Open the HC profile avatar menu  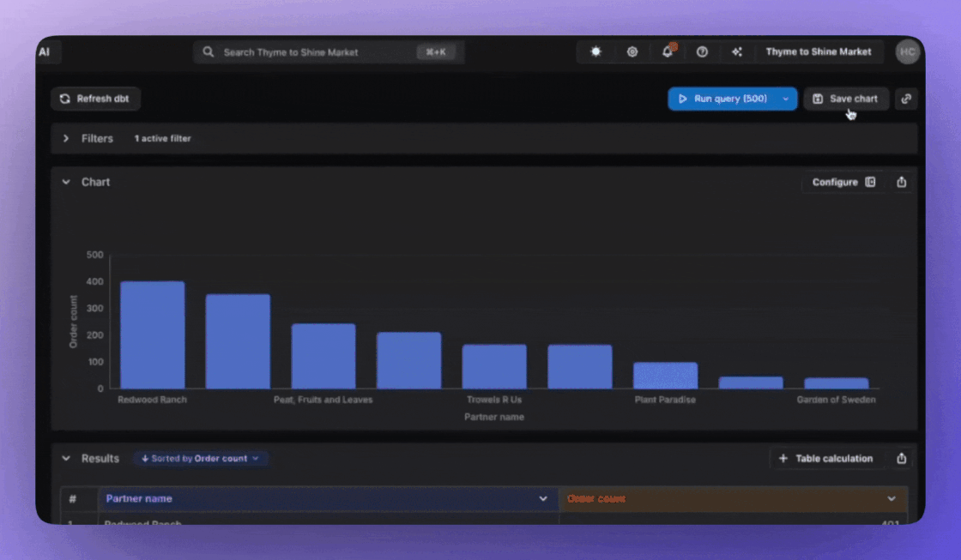907,51
